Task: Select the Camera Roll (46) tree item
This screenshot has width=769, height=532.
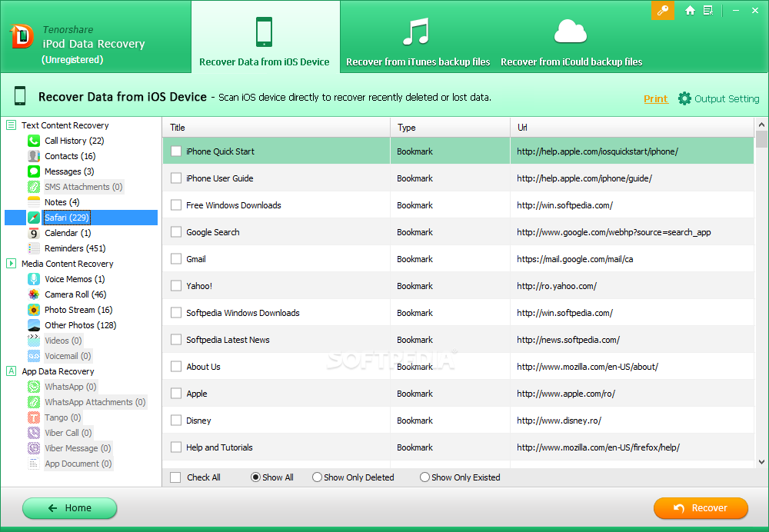Action: tap(75, 294)
